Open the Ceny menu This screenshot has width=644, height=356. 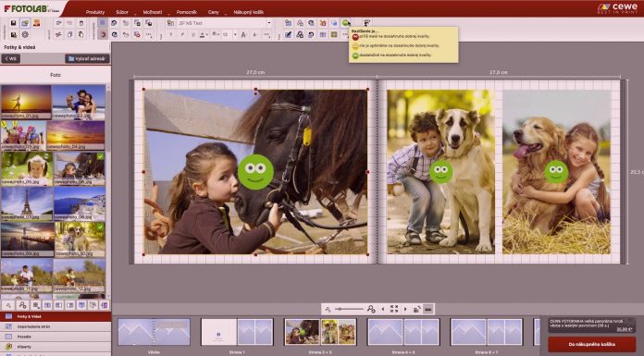point(214,12)
